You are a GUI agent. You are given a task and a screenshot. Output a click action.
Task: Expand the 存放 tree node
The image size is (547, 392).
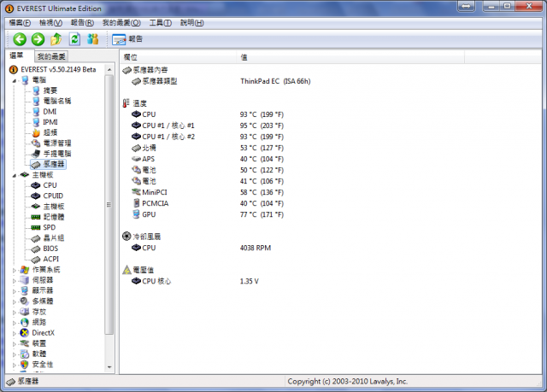coord(15,313)
